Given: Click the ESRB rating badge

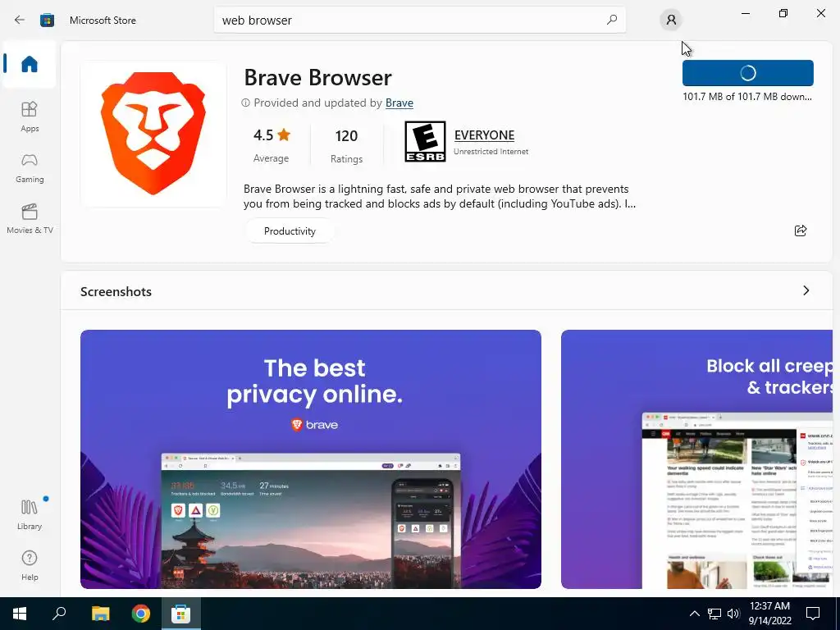Looking at the screenshot, I should (425, 141).
